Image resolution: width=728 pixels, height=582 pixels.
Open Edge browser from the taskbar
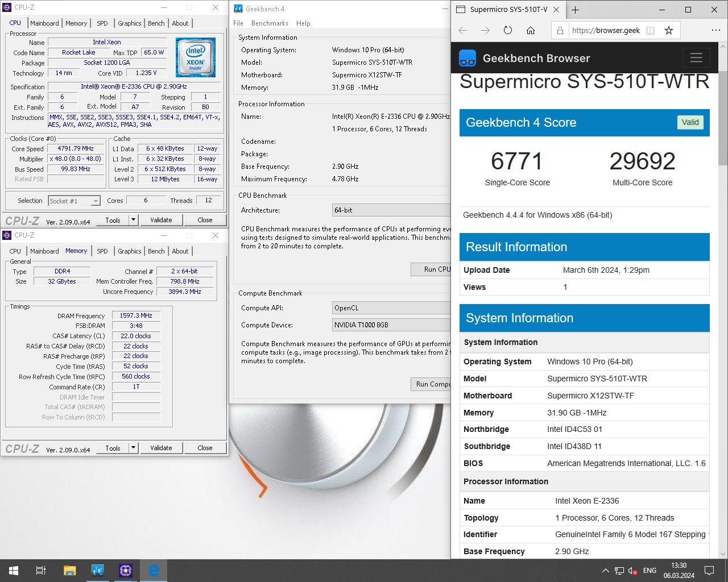(154, 571)
